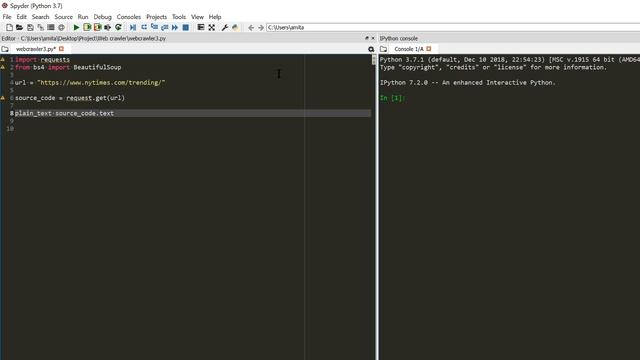Stop debugging with the blue square icon

[185, 27]
